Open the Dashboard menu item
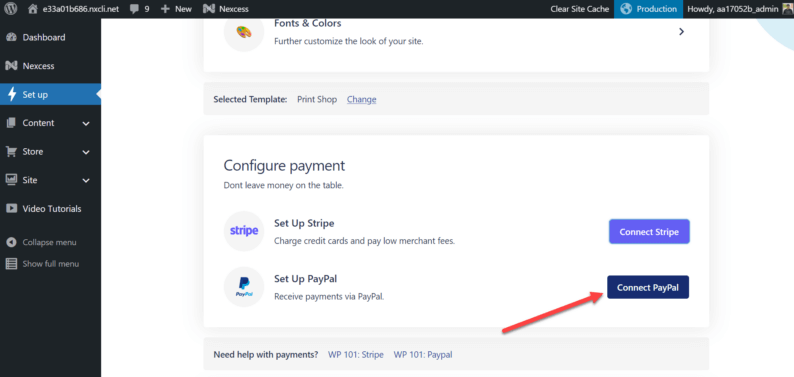Screen dimensions: 794x377 44,37
